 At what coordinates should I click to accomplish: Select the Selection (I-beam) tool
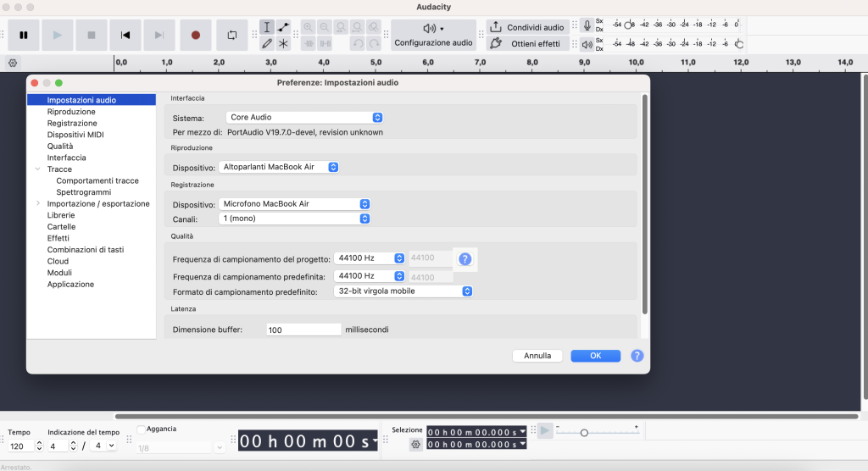coord(267,27)
